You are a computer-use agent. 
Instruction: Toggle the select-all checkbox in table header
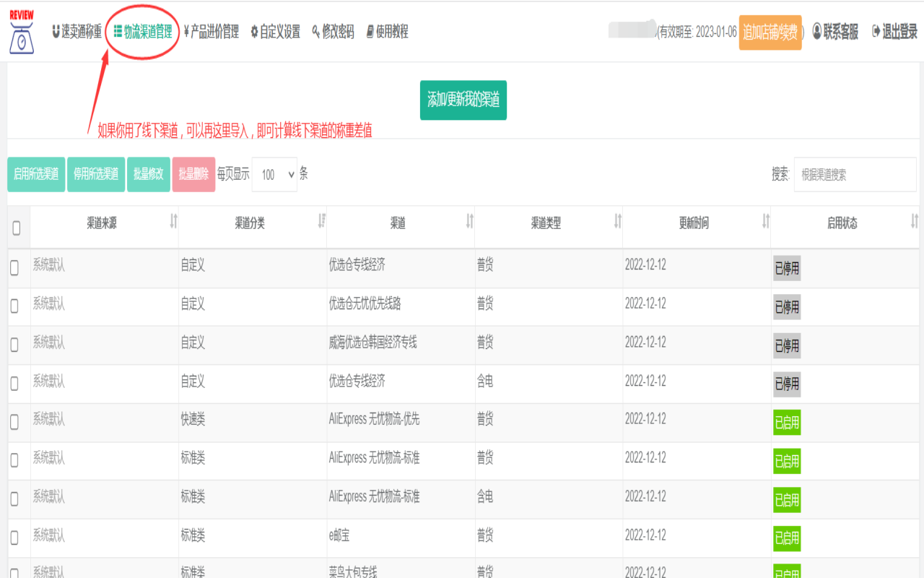click(x=16, y=228)
